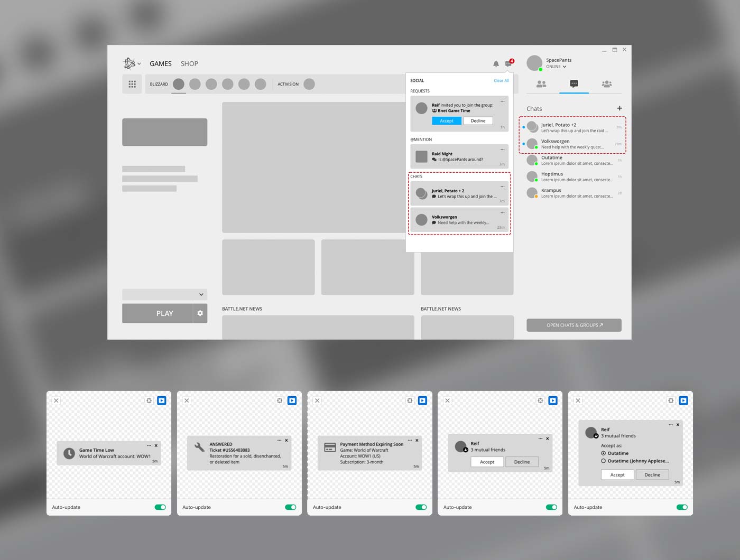This screenshot has height=560, width=740.
Task: Open the Friends tab icon
Action: coord(541,83)
